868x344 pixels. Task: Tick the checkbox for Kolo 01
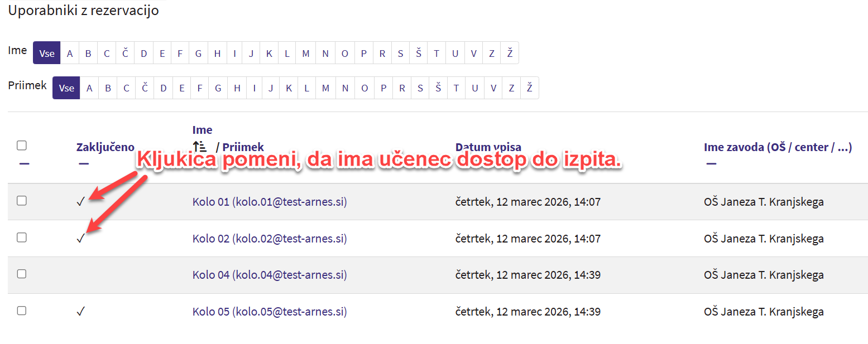coord(22,201)
